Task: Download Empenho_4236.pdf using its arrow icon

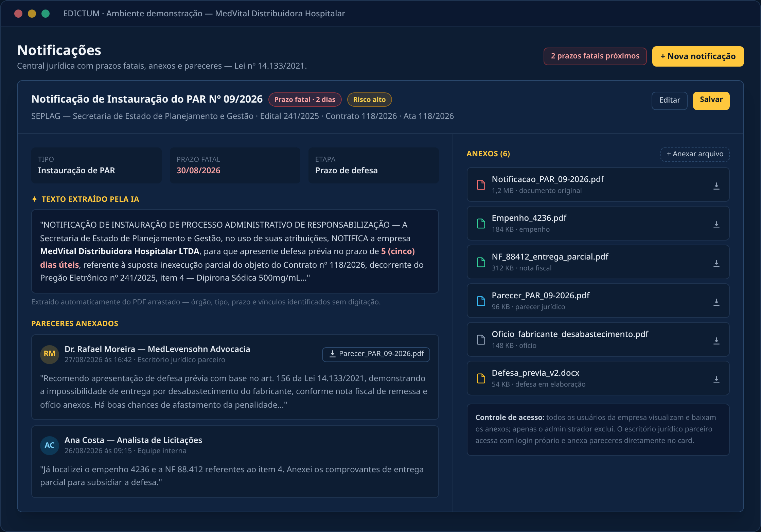Action: 716,225
